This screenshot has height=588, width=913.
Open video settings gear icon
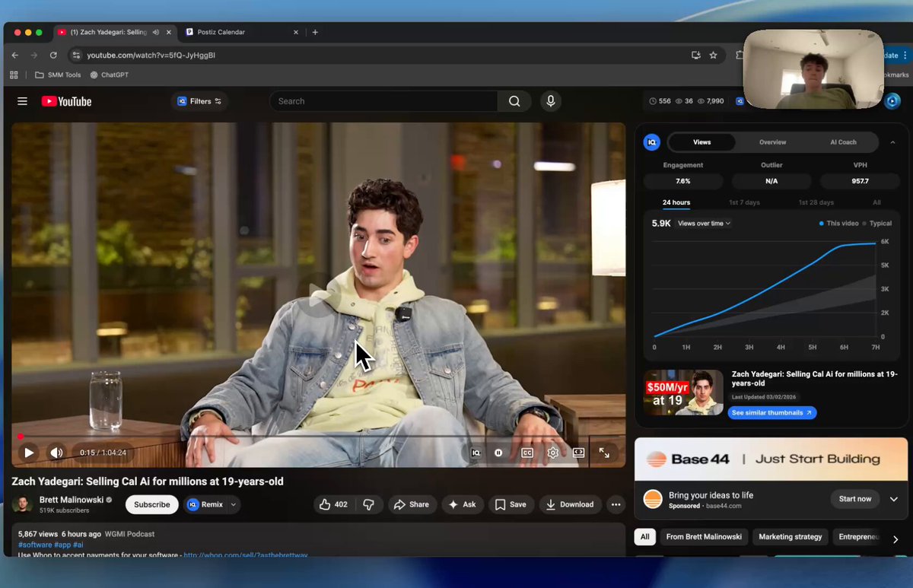553,453
